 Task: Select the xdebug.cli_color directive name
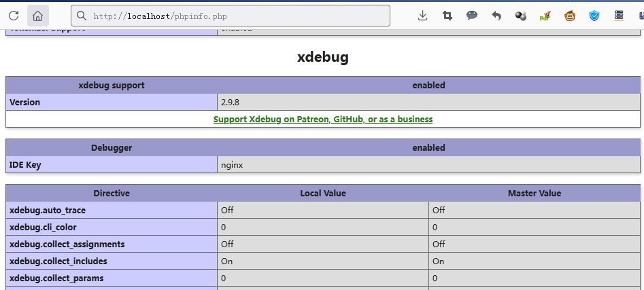[43, 228]
